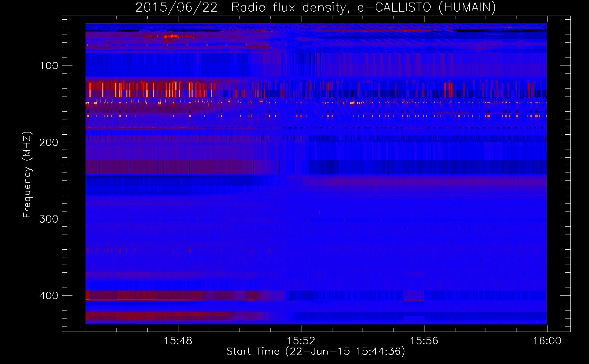Click the 16:00 time tick label
Image resolution: width=589 pixels, height=364 pixels.
(x=547, y=341)
